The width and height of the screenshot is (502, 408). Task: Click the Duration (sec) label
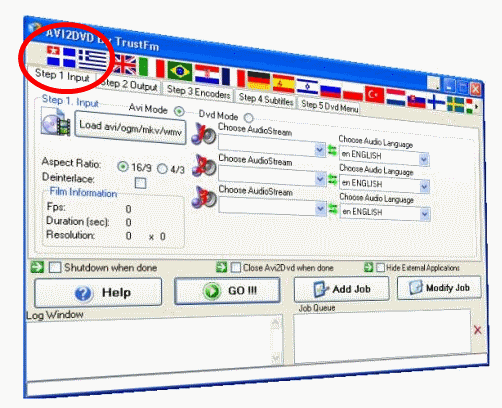(x=78, y=221)
